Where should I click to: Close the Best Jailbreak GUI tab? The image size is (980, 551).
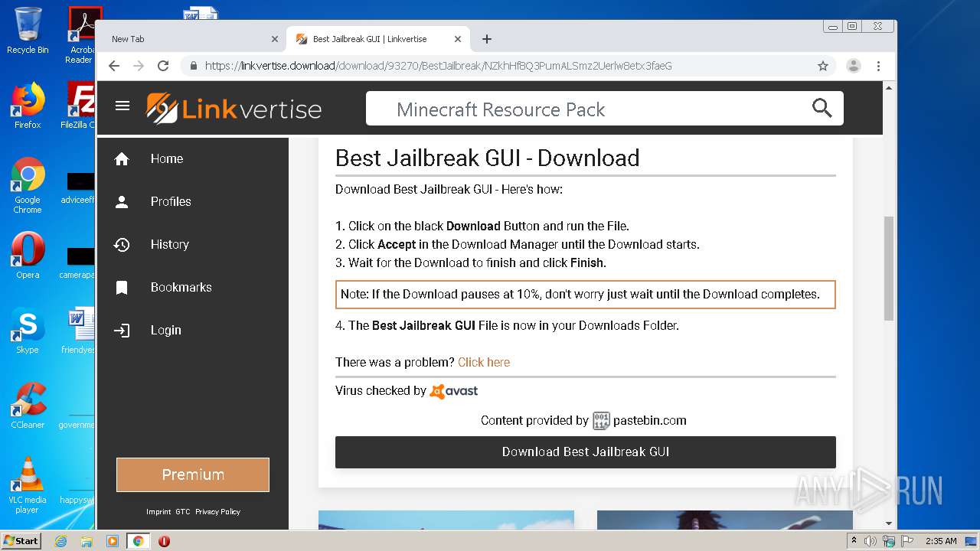(x=458, y=39)
